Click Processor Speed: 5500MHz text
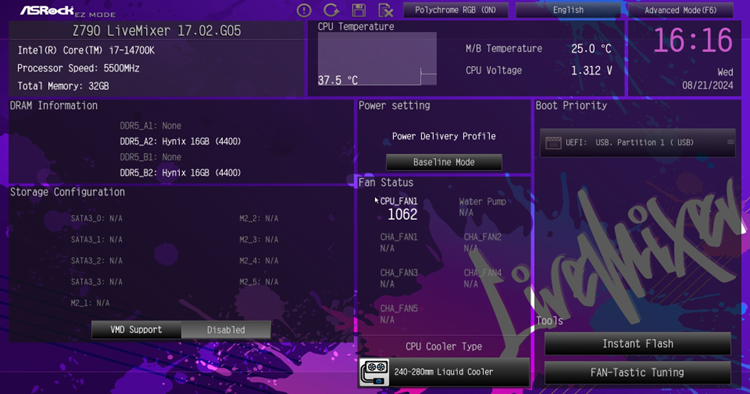Image resolution: width=750 pixels, height=394 pixels. [x=78, y=68]
